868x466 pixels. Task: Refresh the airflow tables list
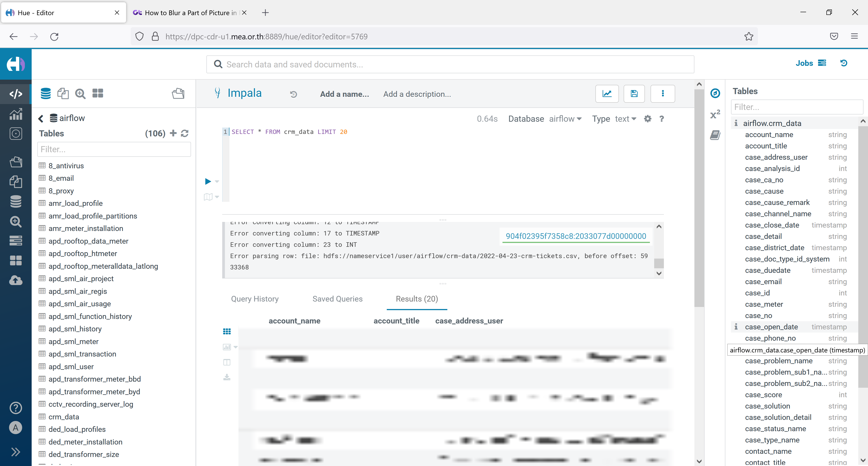pos(185,133)
